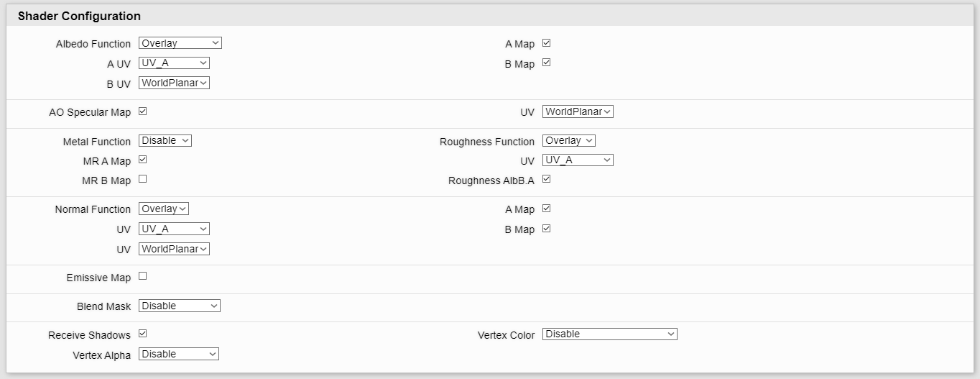This screenshot has width=980, height=379.
Task: Enable the Emissive Map checkbox
Action: point(142,276)
